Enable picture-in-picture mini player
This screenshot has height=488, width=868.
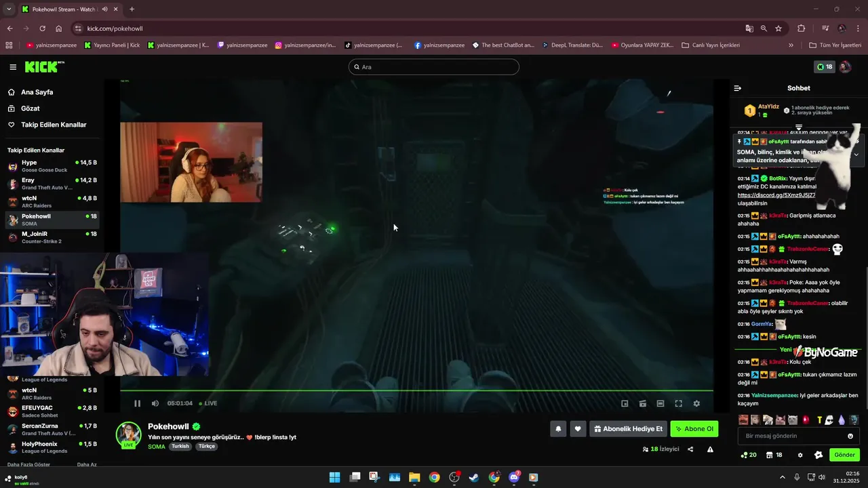coord(625,403)
